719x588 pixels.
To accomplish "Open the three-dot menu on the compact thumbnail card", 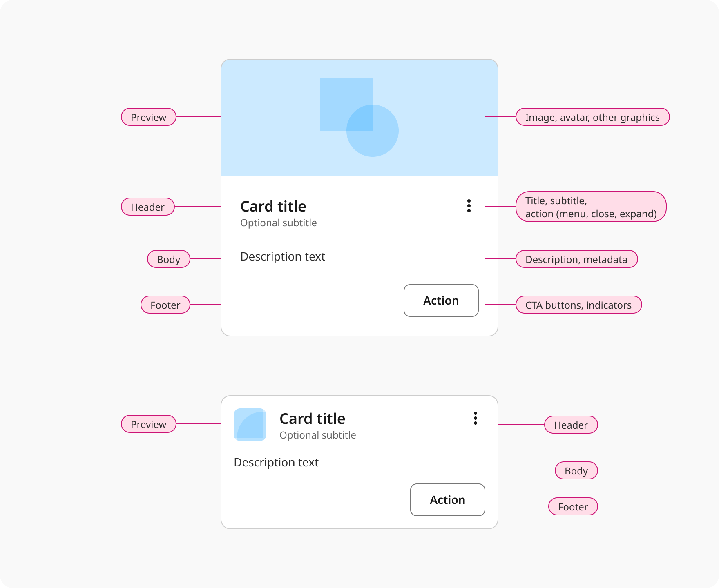I will point(476,418).
